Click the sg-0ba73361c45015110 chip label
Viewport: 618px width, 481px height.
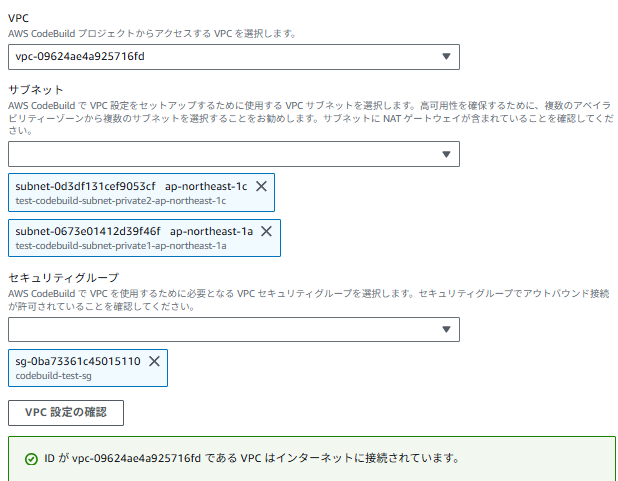pos(78,361)
